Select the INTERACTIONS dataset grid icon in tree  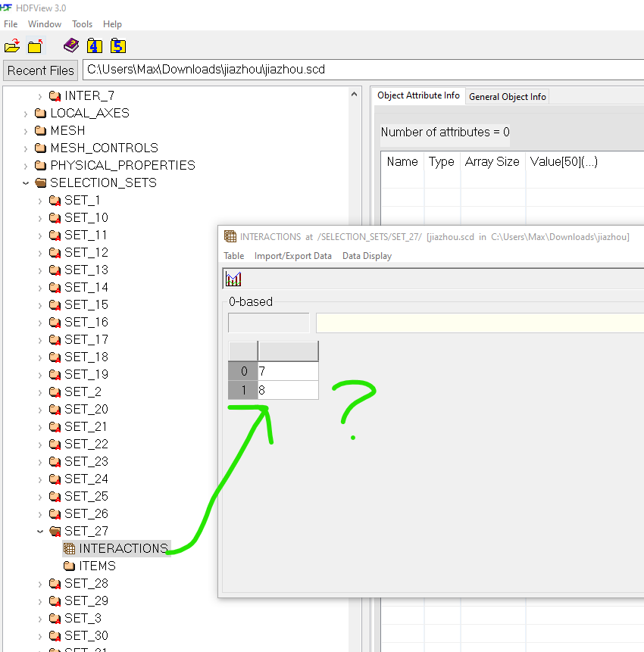(x=70, y=548)
